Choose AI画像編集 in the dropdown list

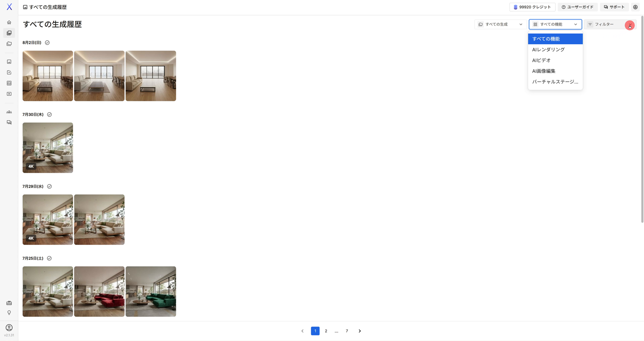[x=555, y=71]
